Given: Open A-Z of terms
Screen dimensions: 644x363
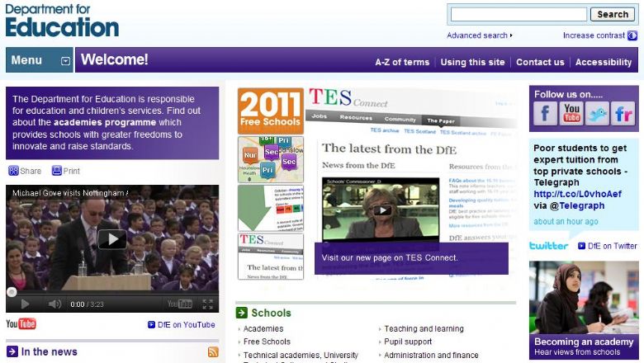Looking at the screenshot, I should point(402,63).
